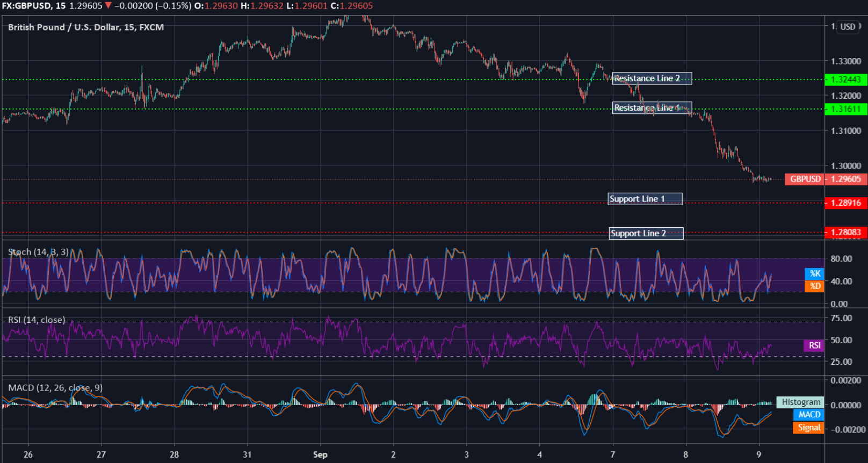This screenshot has width=868, height=463.
Task: Click the orange Signal label tag
Action: (x=808, y=428)
